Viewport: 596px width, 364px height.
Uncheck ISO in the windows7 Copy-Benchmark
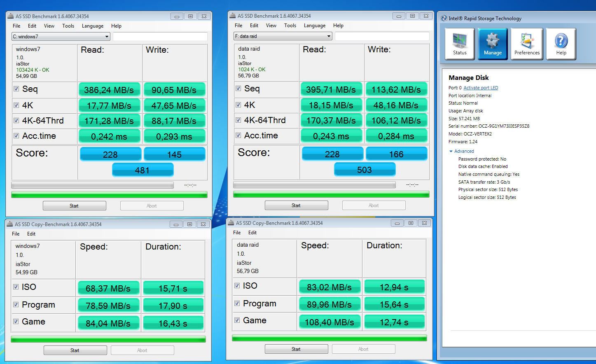click(16, 287)
